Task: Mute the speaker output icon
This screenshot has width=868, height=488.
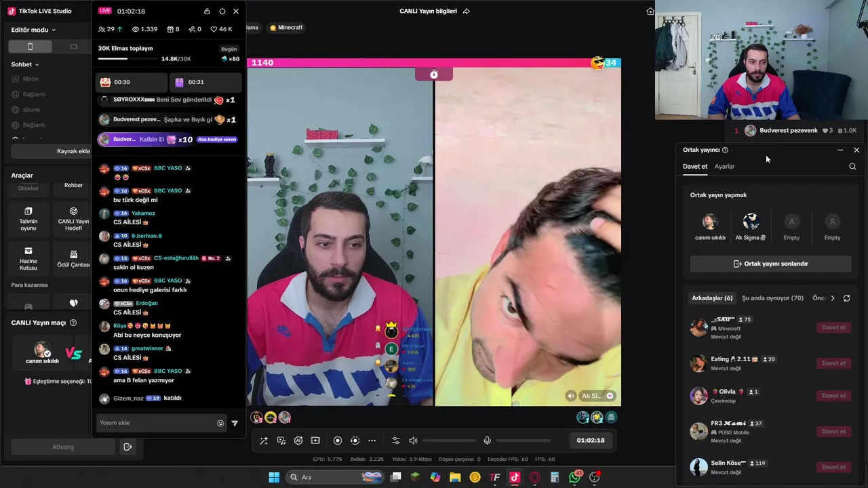Action: click(x=413, y=441)
